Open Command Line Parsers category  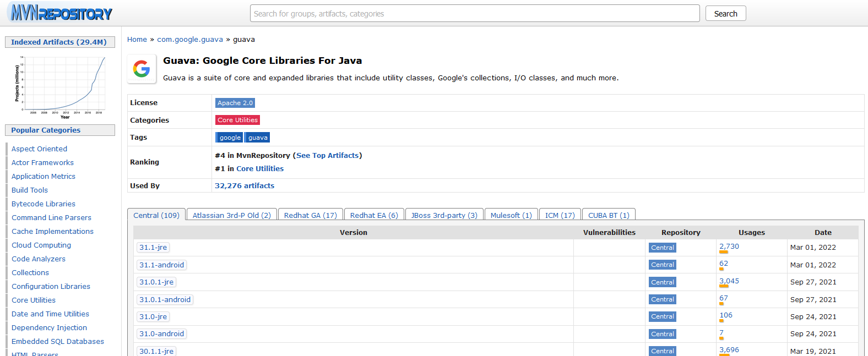(x=51, y=217)
